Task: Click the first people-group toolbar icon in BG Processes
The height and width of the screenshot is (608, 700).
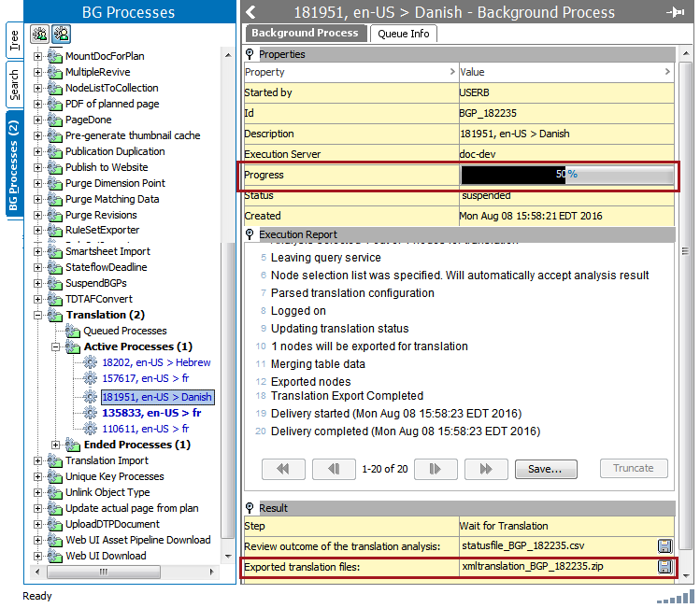Action: coord(40,35)
